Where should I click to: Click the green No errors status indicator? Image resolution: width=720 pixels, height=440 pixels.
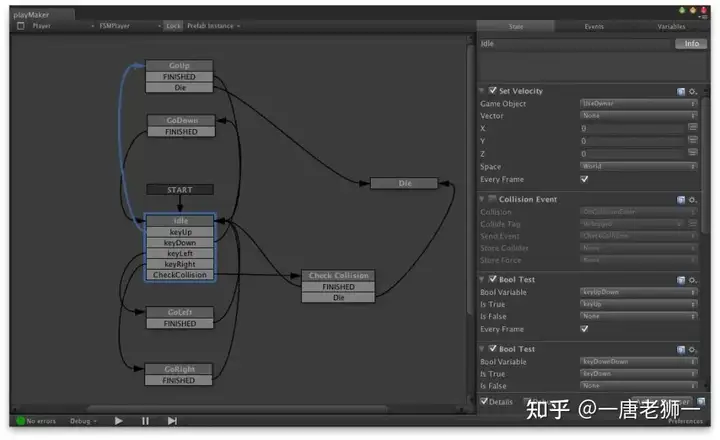[x=21, y=421]
